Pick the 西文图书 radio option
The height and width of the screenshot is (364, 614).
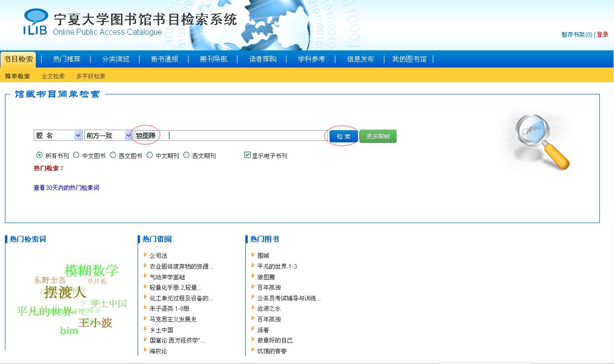[113, 155]
